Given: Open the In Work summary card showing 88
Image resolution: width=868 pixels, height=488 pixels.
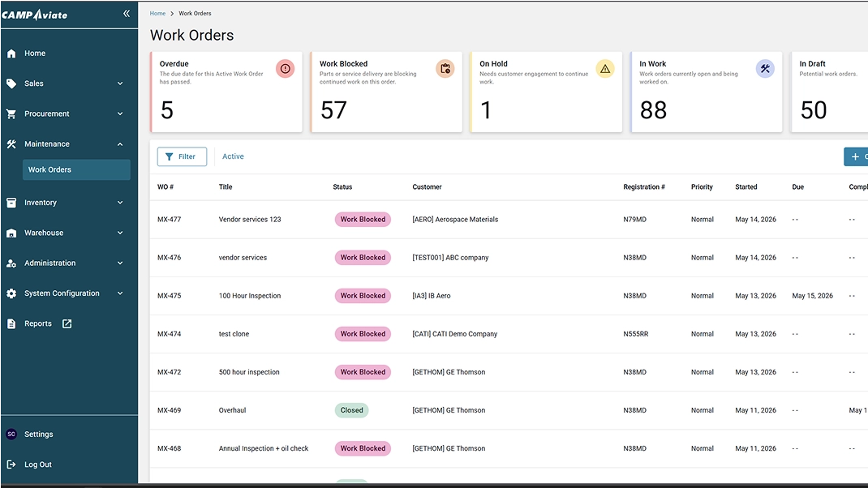Looking at the screenshot, I should click(707, 92).
